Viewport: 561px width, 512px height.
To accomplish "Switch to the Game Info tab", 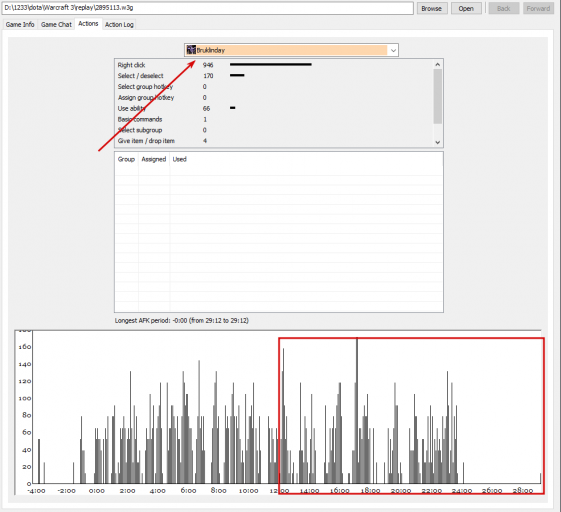I will coord(20,24).
